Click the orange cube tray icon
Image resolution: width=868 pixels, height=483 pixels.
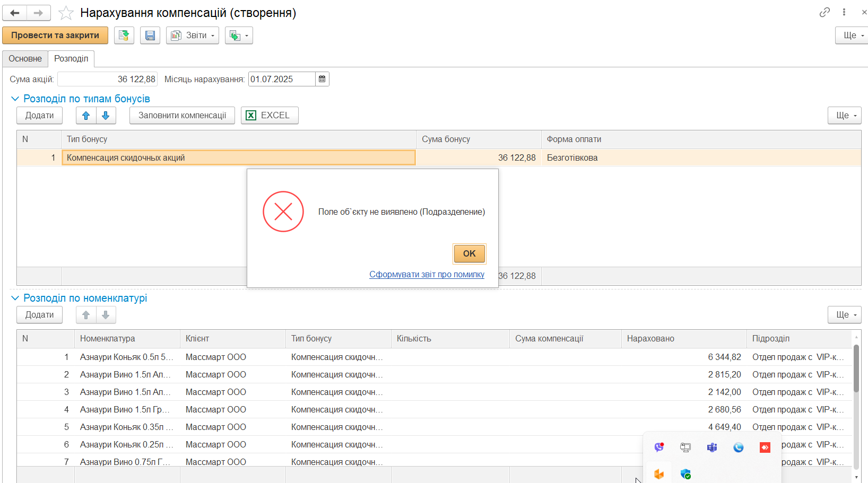(x=659, y=474)
